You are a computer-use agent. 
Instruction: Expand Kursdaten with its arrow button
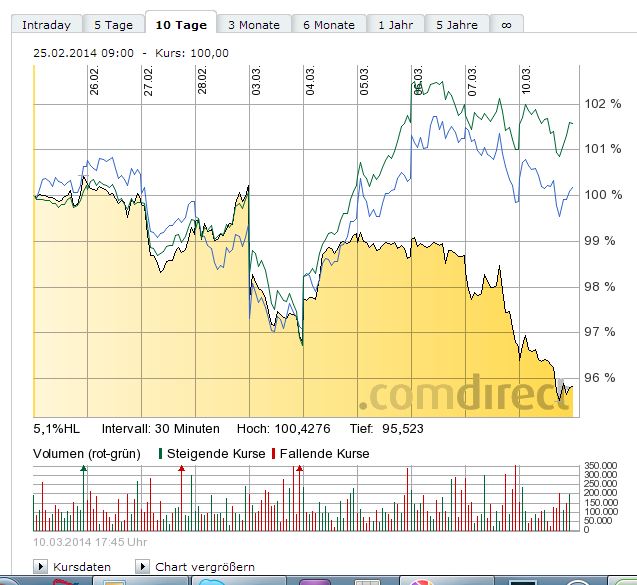[x=41, y=567]
